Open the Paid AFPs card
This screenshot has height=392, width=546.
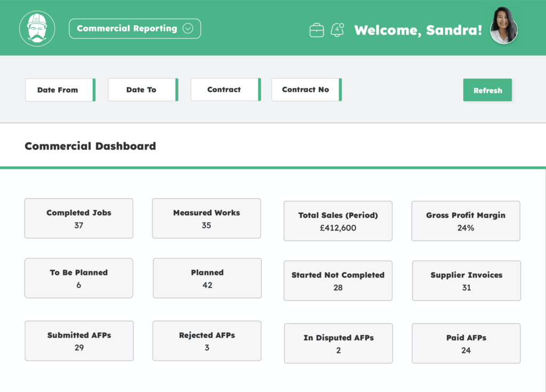pyautogui.click(x=466, y=344)
